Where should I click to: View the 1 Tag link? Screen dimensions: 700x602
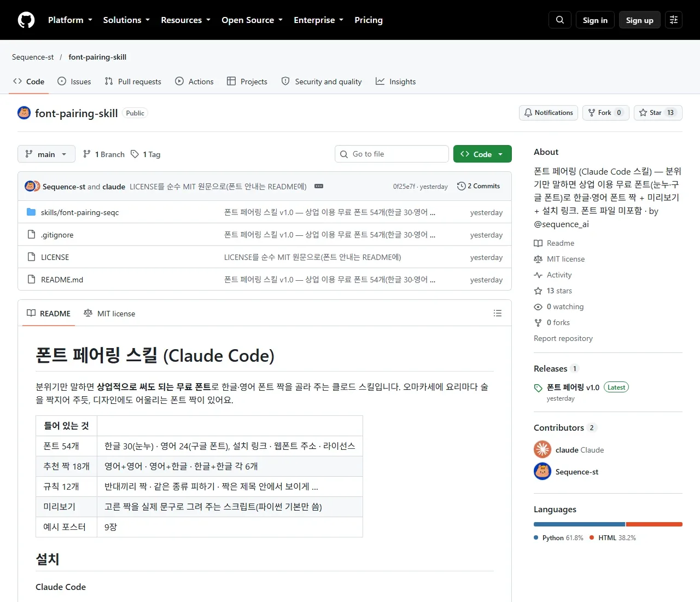click(x=145, y=154)
